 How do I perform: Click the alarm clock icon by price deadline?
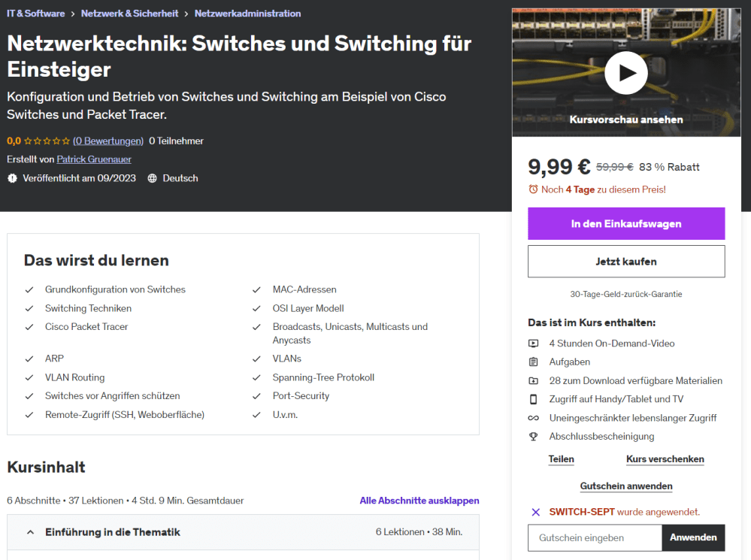(x=533, y=189)
